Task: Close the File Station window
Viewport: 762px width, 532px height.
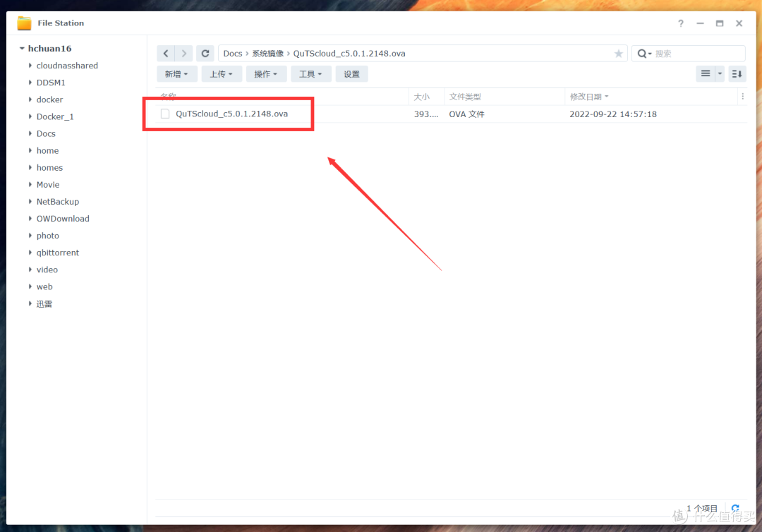Action: pyautogui.click(x=739, y=23)
